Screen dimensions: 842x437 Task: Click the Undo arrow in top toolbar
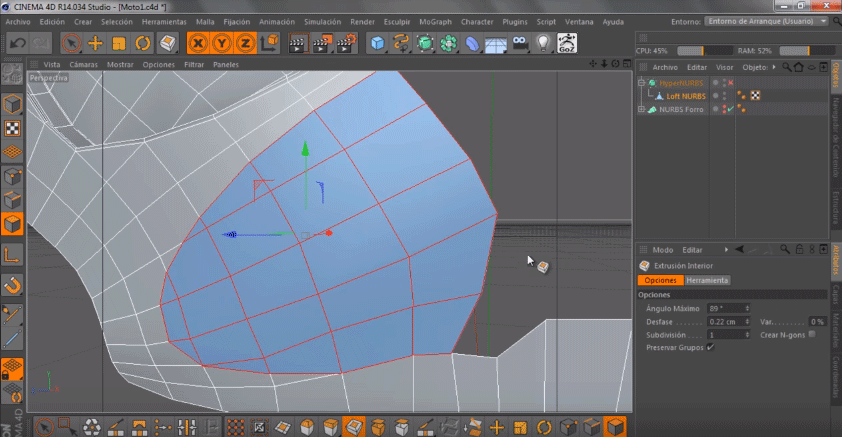pyautogui.click(x=17, y=42)
